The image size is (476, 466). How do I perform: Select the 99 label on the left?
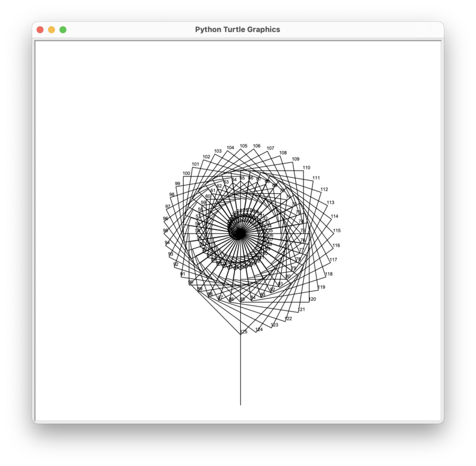[177, 184]
